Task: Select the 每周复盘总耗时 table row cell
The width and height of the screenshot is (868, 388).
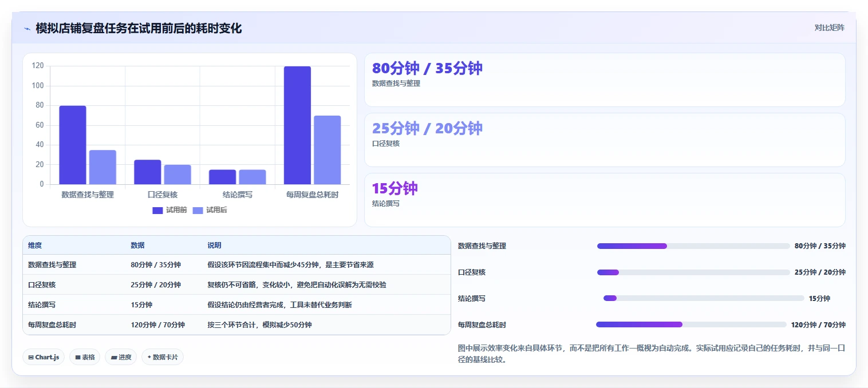Action: point(52,324)
